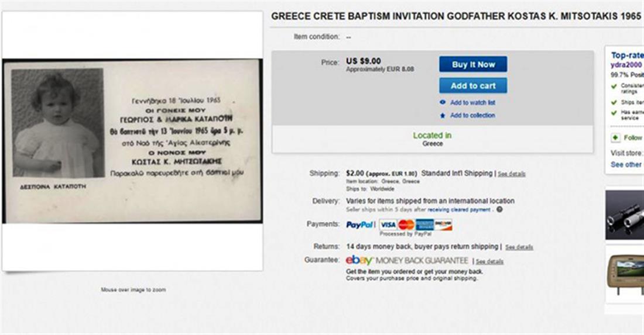
Task: Click the green plus Follow icon
Action: (615, 137)
